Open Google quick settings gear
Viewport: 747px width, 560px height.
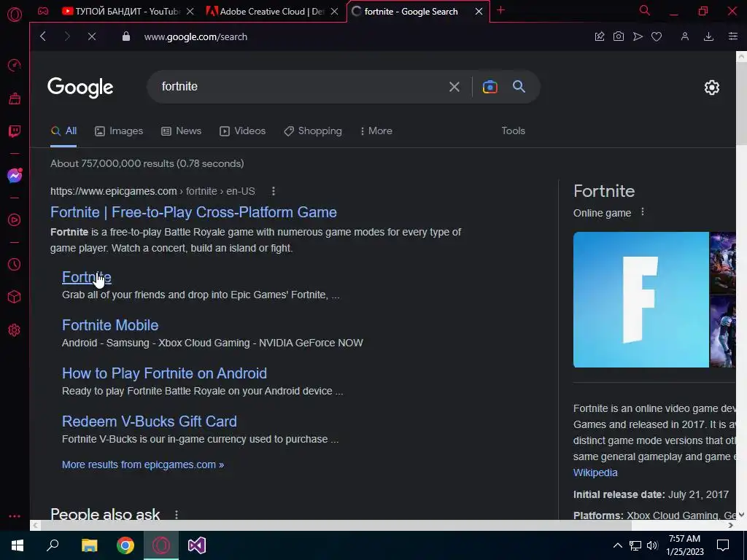[x=712, y=87]
